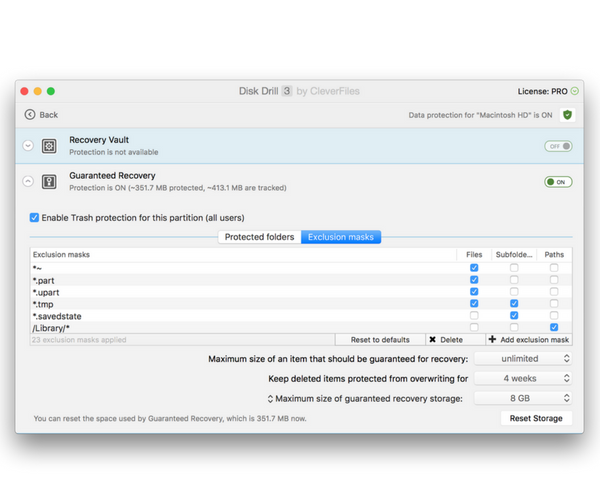This screenshot has height=500, width=600.
Task: Enable Files checkbox for *.savedstate mask
Action: pyautogui.click(x=474, y=315)
